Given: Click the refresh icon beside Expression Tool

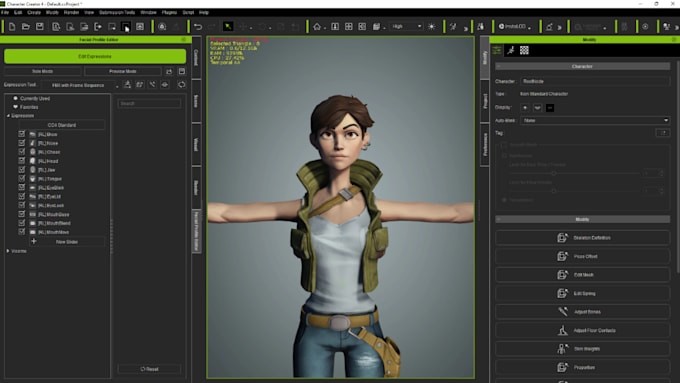Looking at the screenshot, I should click(x=181, y=85).
